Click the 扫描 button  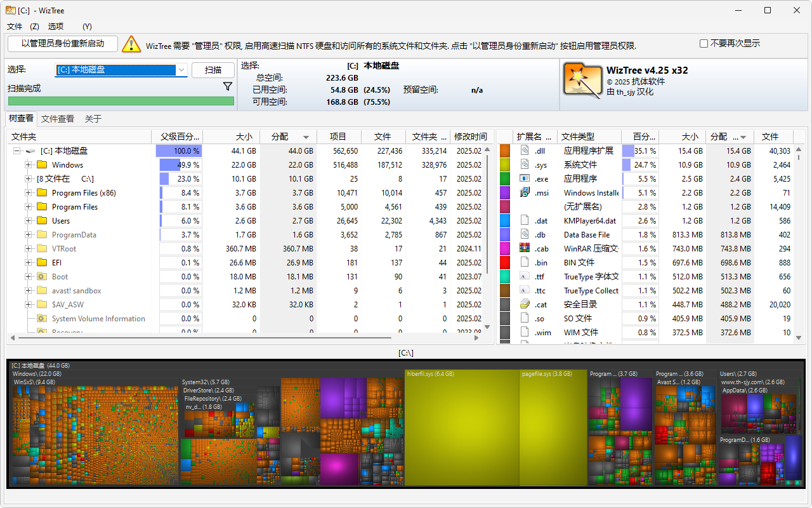pos(213,70)
